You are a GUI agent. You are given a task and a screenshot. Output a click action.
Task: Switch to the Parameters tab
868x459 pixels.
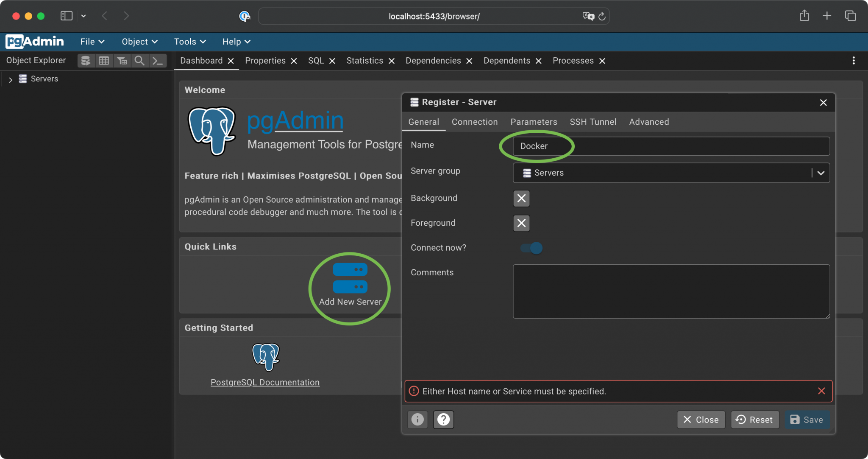click(x=534, y=122)
